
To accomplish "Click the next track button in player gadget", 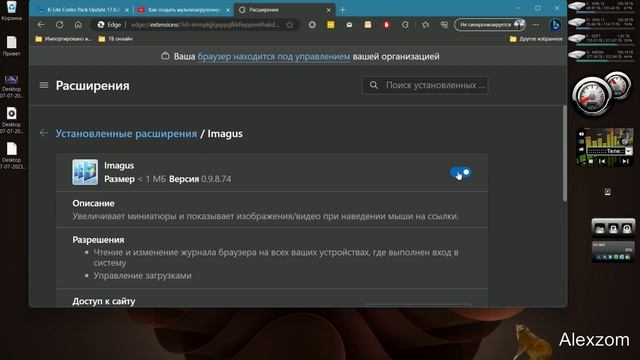I will [x=625, y=161].
